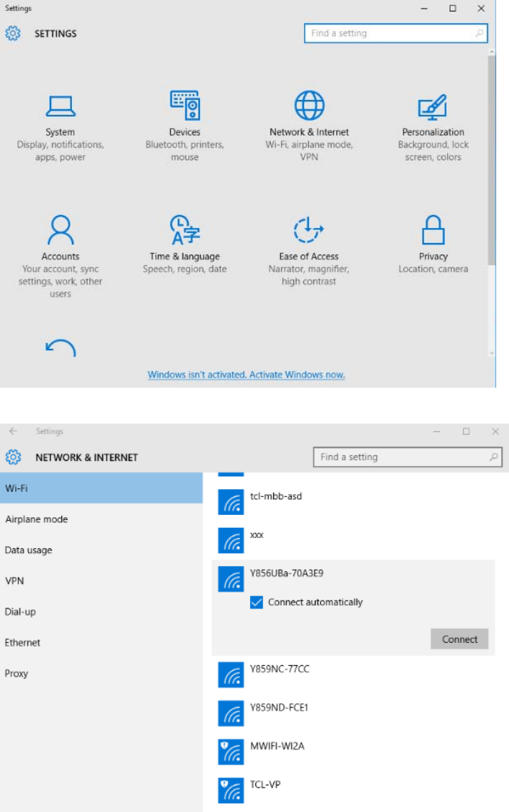Click the Speech, region, date description
The height and width of the screenshot is (812, 509).
click(x=185, y=269)
